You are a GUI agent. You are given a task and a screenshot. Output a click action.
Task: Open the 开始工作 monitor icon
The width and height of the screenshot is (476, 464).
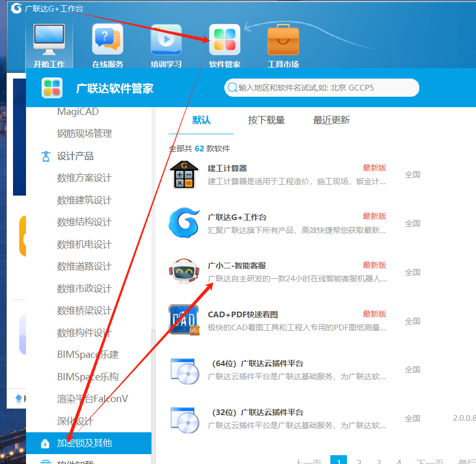tap(49, 40)
